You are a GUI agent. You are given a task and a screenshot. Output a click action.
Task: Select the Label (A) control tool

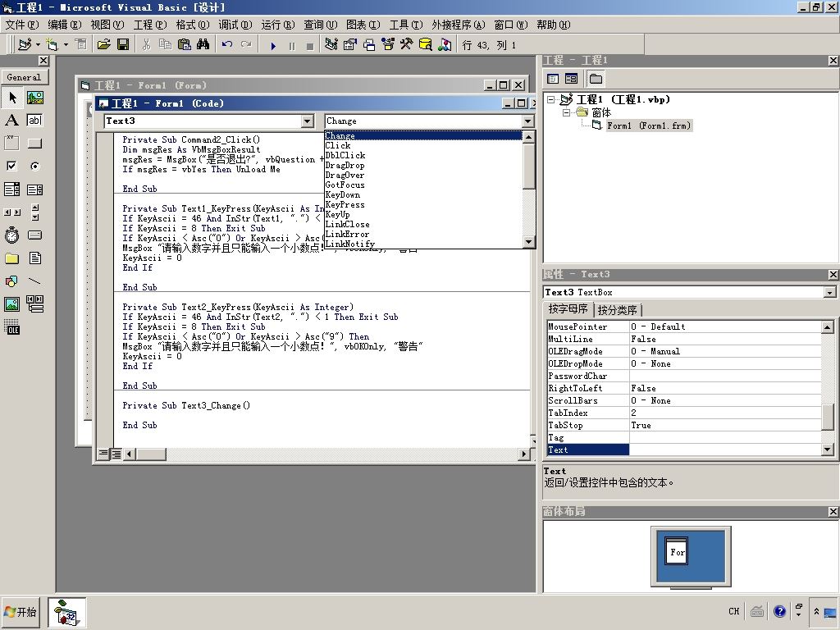pos(11,121)
